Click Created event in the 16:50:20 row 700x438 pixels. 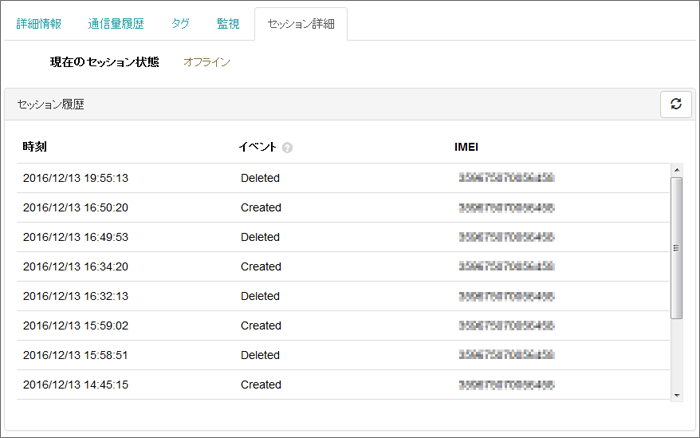[x=261, y=208]
